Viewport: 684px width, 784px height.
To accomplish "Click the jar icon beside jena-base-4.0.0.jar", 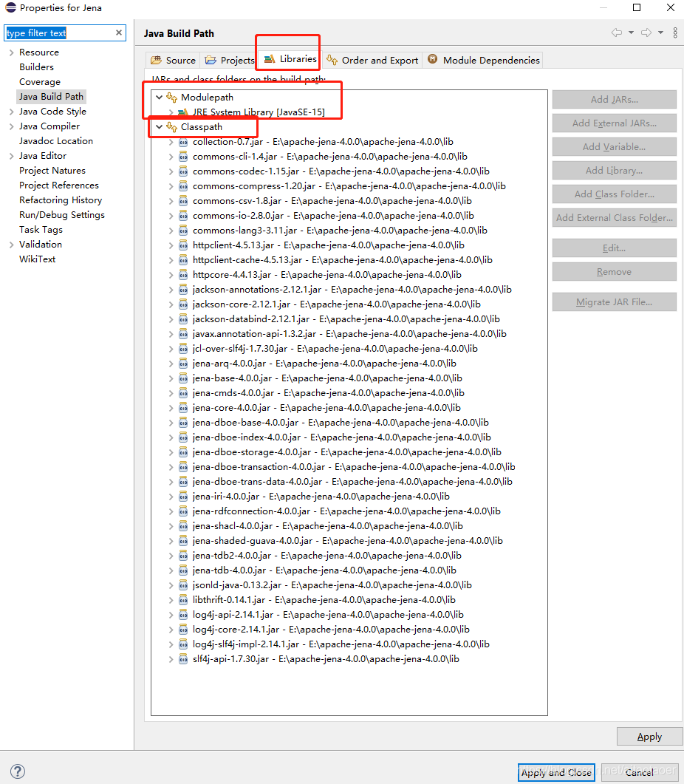I will (183, 378).
